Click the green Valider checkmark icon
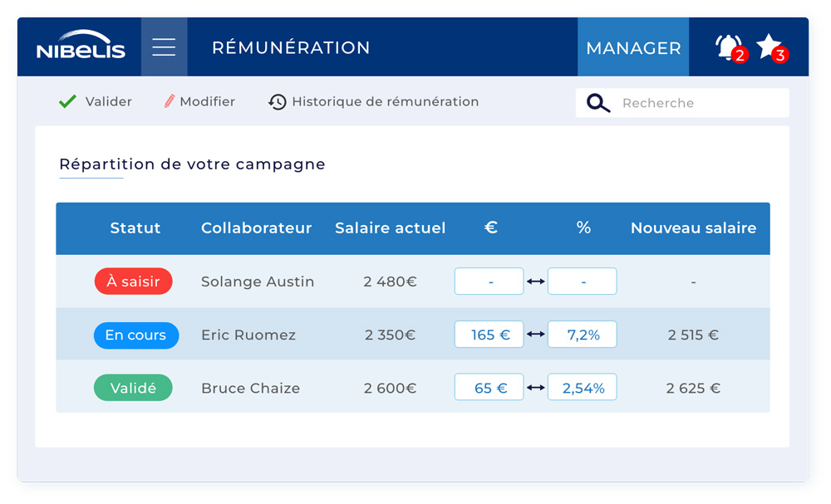831x504 pixels. click(67, 101)
